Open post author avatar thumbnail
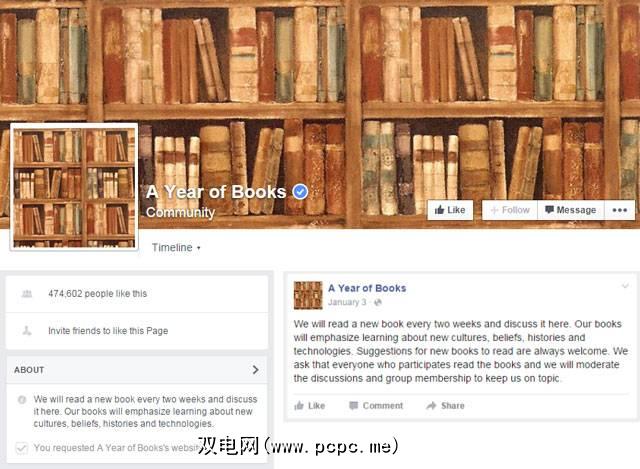 (308, 295)
